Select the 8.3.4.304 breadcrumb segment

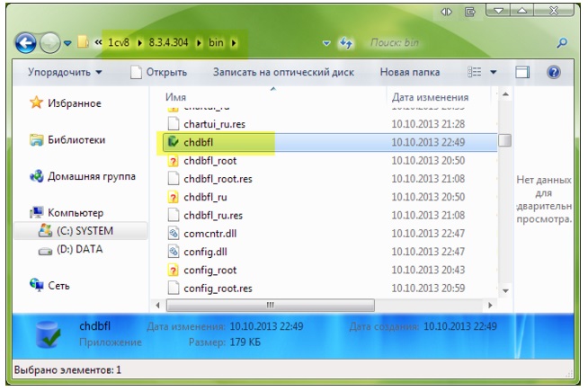pyautogui.click(x=168, y=42)
